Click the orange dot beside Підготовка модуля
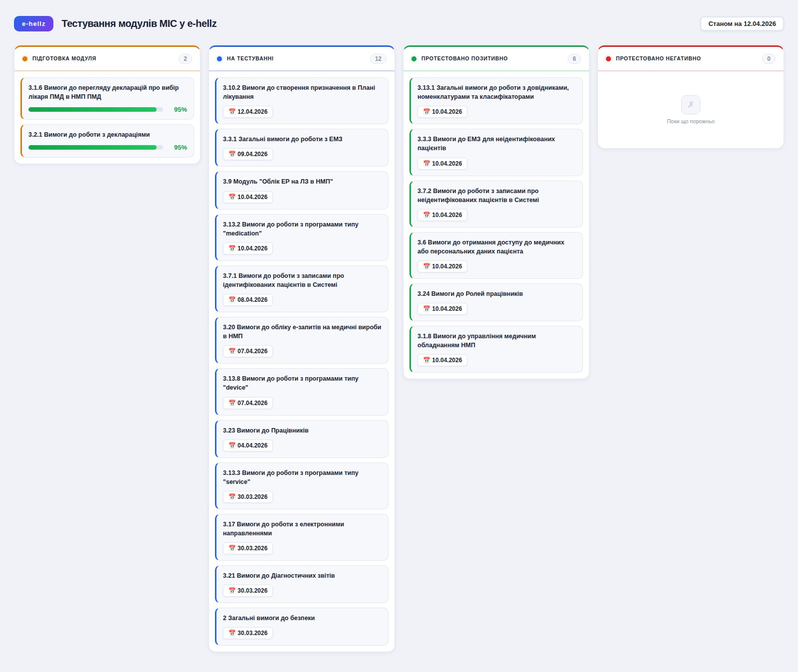The image size is (798, 672). point(25,59)
